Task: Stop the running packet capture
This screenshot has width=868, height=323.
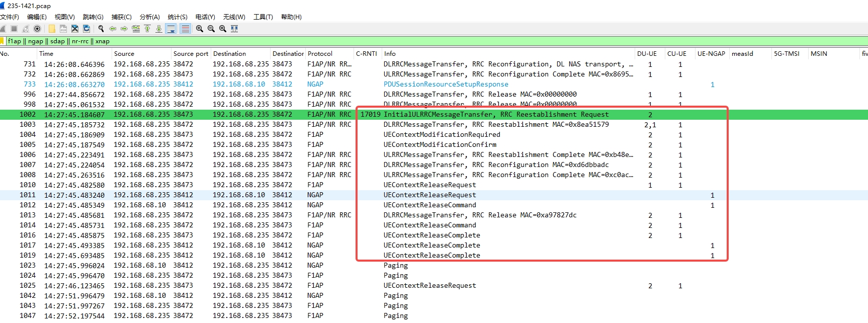Action: point(14,29)
